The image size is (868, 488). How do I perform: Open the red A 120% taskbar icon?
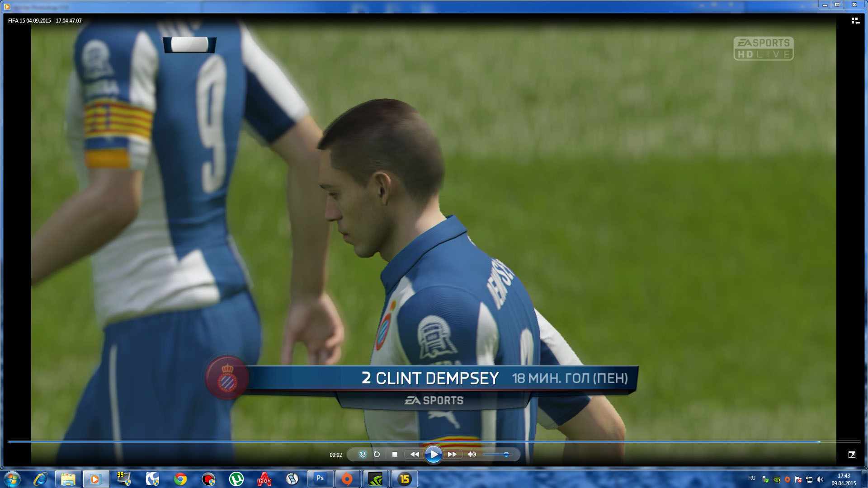(x=264, y=479)
